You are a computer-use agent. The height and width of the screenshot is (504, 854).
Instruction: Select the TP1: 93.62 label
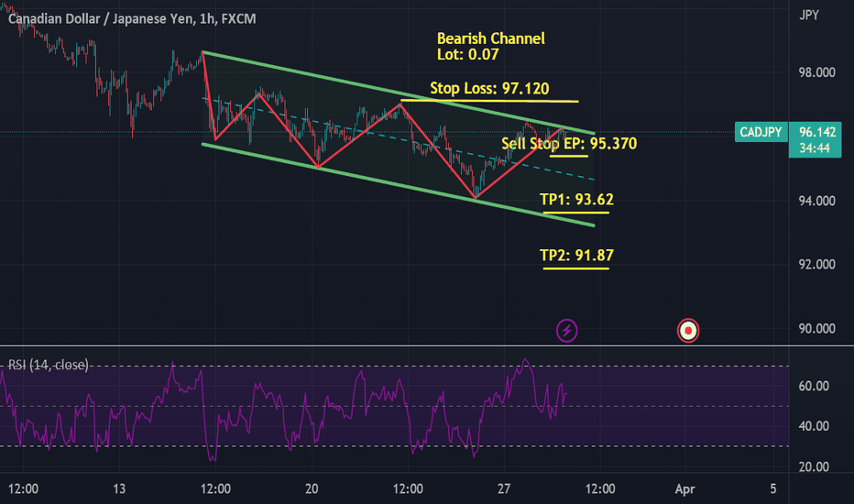coord(576,199)
